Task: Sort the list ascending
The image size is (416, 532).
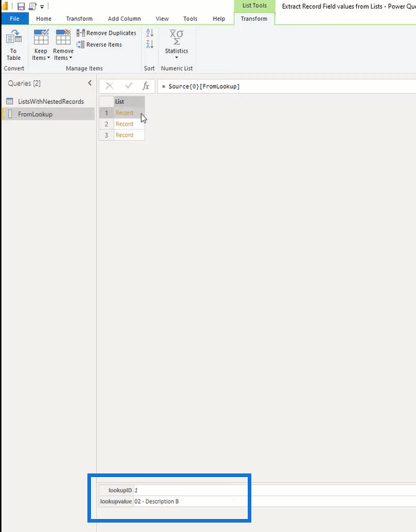Action: (x=149, y=33)
